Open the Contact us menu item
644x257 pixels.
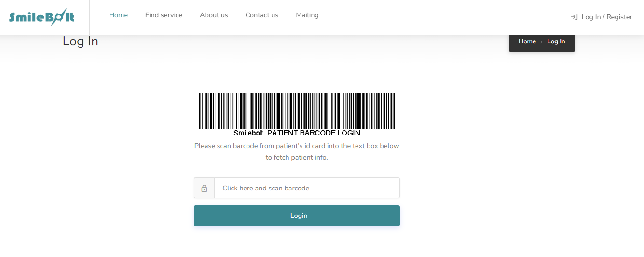[261, 15]
